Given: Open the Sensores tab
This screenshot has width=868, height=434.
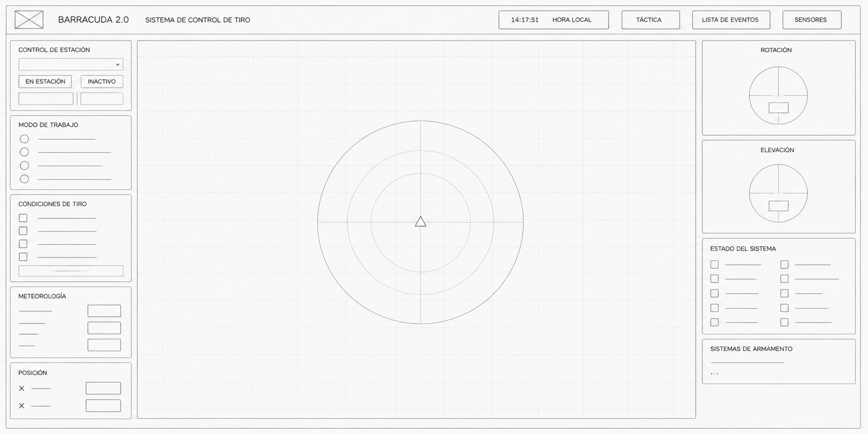Looking at the screenshot, I should point(812,20).
